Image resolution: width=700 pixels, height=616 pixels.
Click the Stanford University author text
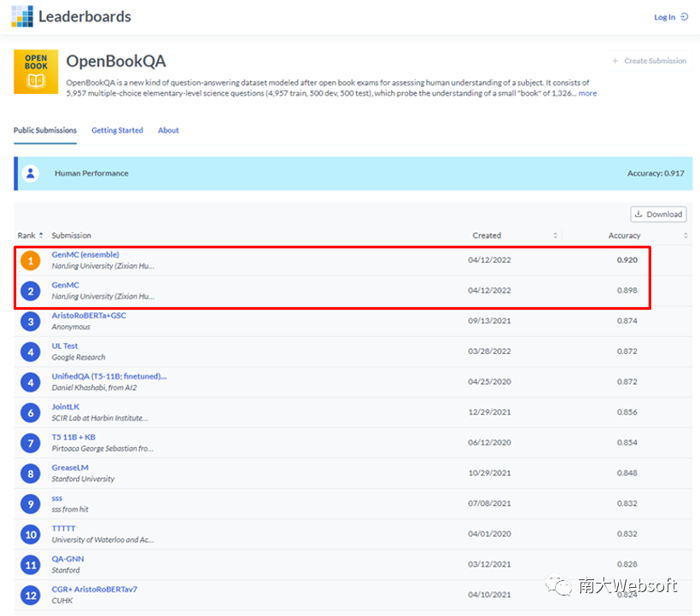coord(83,479)
